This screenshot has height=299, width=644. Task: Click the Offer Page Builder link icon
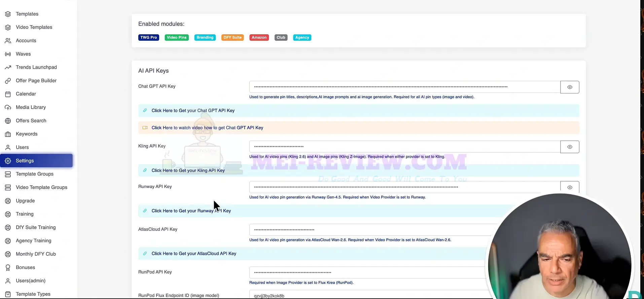point(8,81)
